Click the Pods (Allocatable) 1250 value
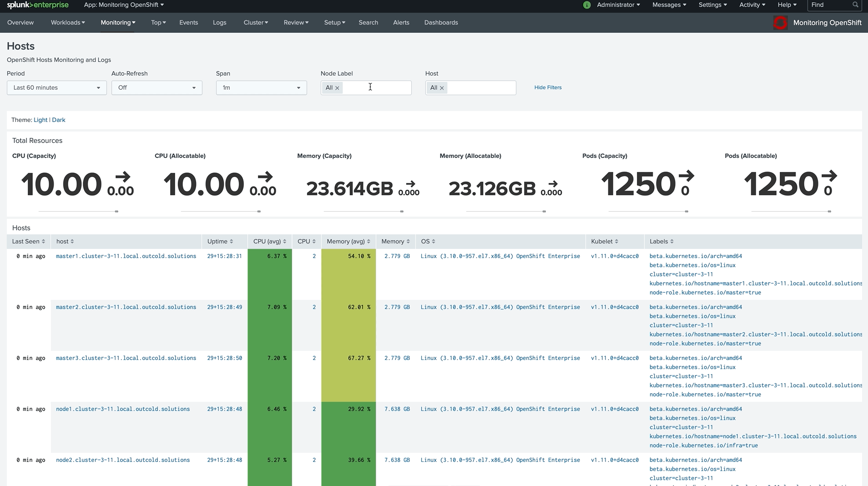Image resolution: width=868 pixels, height=486 pixels. point(781,184)
